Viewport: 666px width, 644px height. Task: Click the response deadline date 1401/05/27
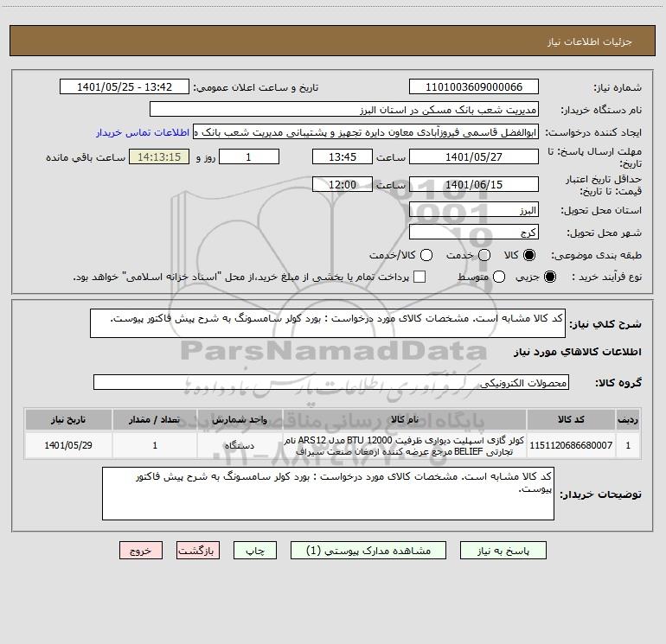pos(474,156)
